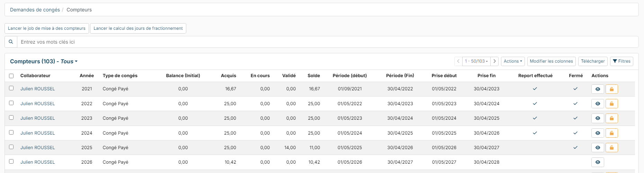Open the 1 - 50/103 pagination dropdown
The image size is (644, 173).
pyautogui.click(x=476, y=61)
